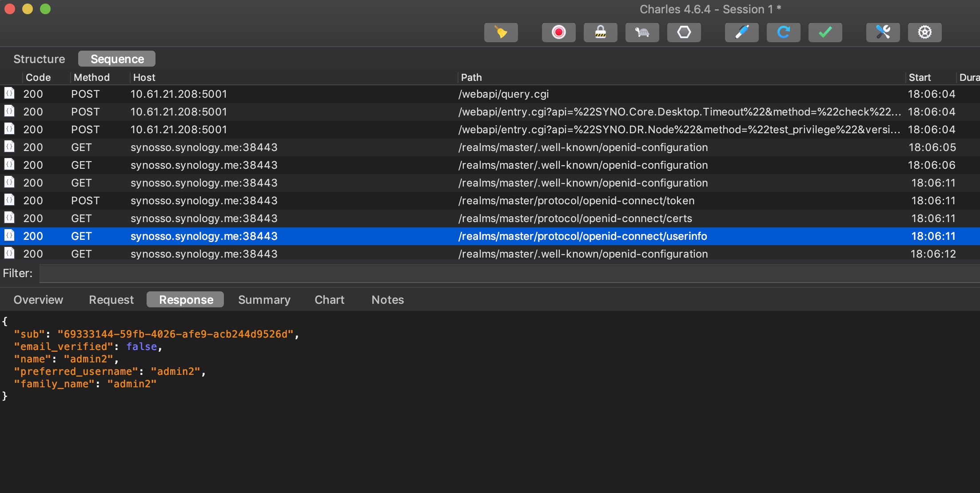Click the email_verified false value
Image resolution: width=980 pixels, height=493 pixels.
142,347
